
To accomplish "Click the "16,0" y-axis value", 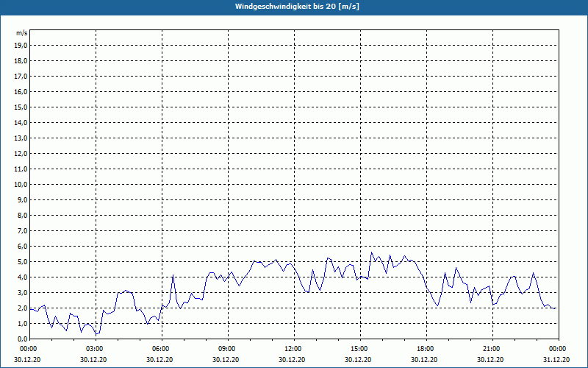I will 21,91.
